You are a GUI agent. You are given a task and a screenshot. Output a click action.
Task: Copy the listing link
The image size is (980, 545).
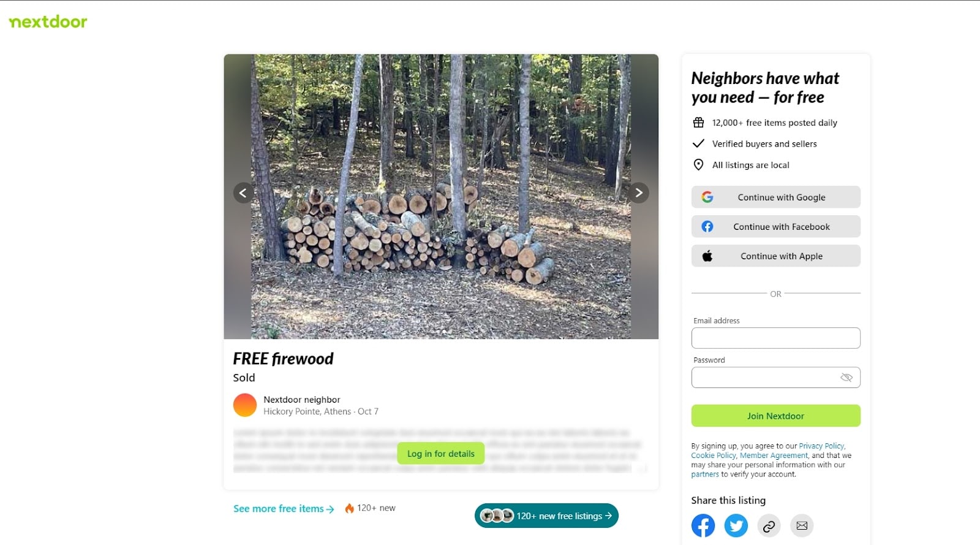(769, 525)
